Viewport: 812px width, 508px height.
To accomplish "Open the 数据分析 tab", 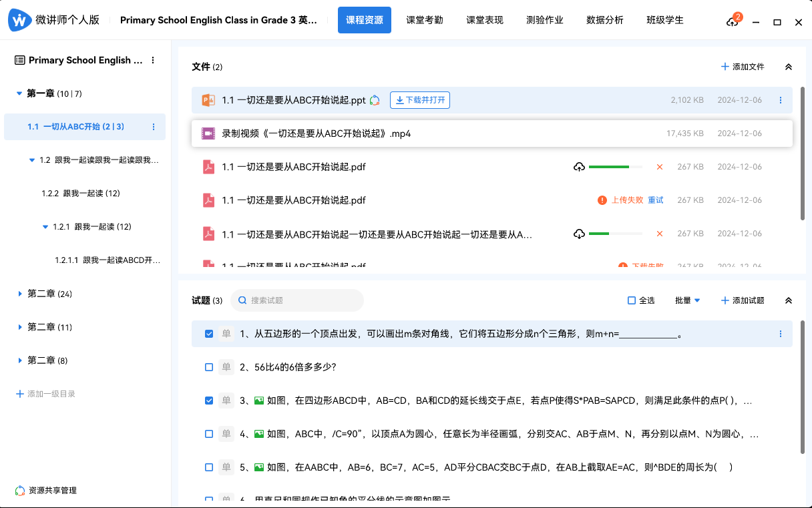I will [x=604, y=20].
